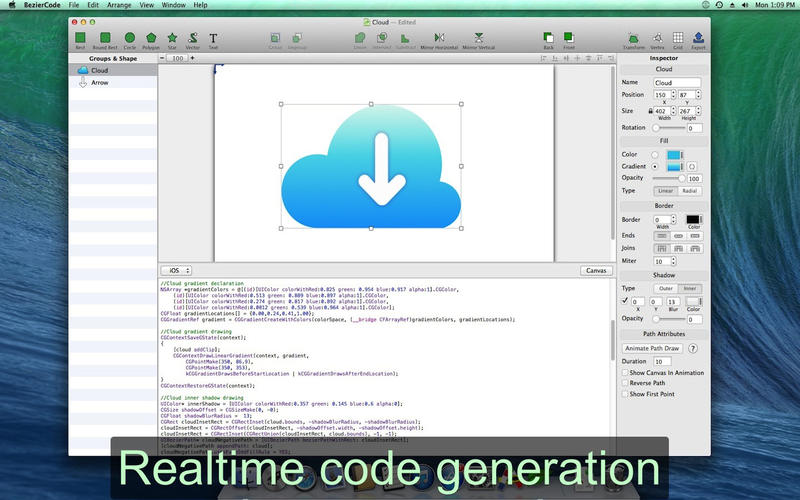Select the Polygon shape tool
The width and height of the screenshot is (800, 500).
[x=151, y=37]
